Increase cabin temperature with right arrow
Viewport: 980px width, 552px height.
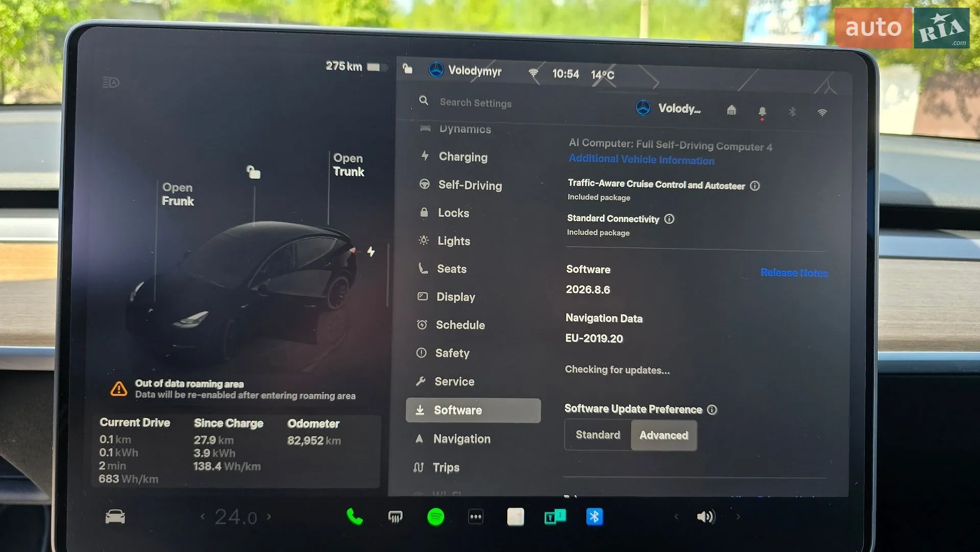(x=269, y=516)
